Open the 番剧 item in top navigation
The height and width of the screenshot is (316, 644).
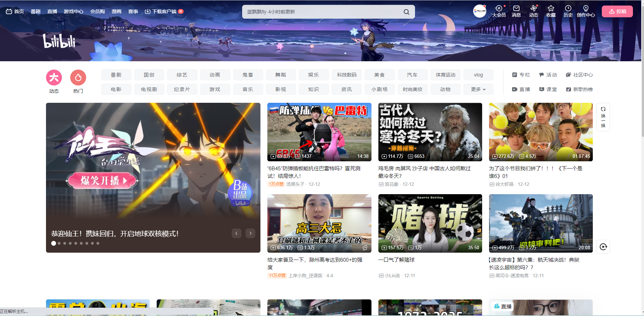[x=36, y=11]
